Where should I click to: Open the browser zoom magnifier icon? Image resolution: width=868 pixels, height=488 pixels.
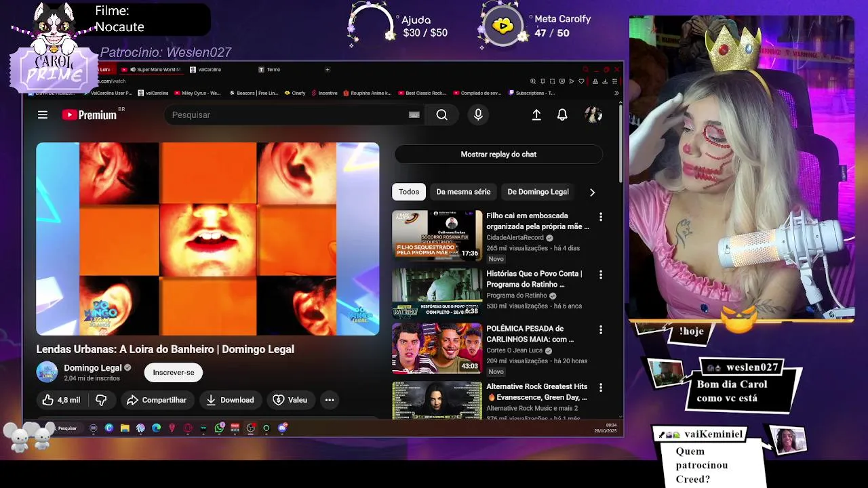coord(533,81)
